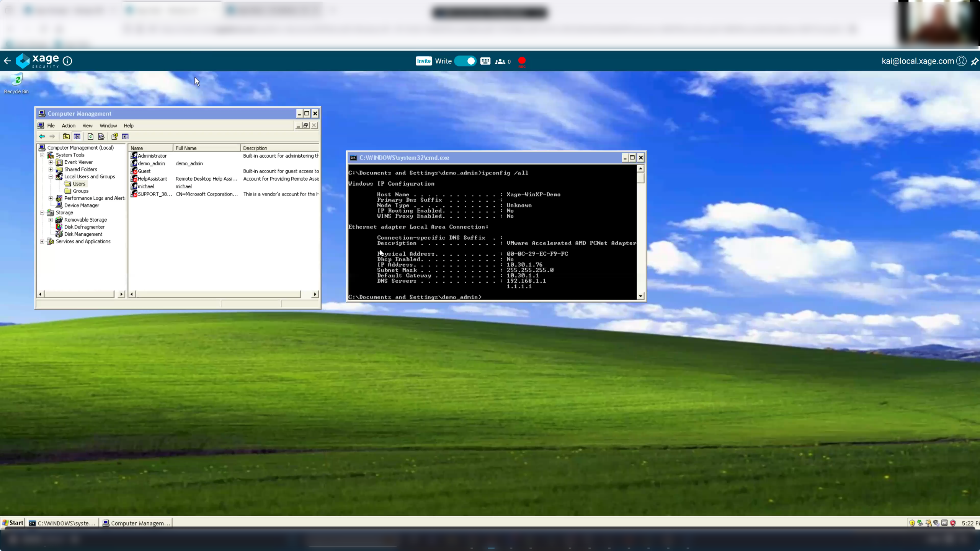The width and height of the screenshot is (980, 551).
Task: Open the Xage on-screen keyboard icon
Action: point(485,61)
